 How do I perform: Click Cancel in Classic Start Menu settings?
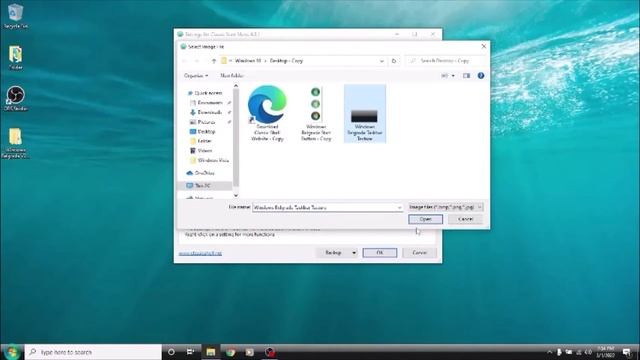[x=419, y=253]
